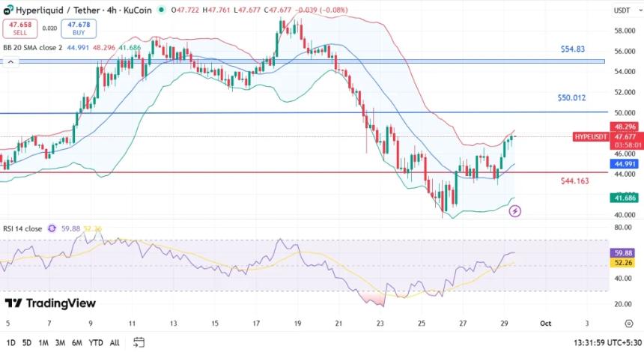Select the RSI 14 close indicator legend

[22, 229]
